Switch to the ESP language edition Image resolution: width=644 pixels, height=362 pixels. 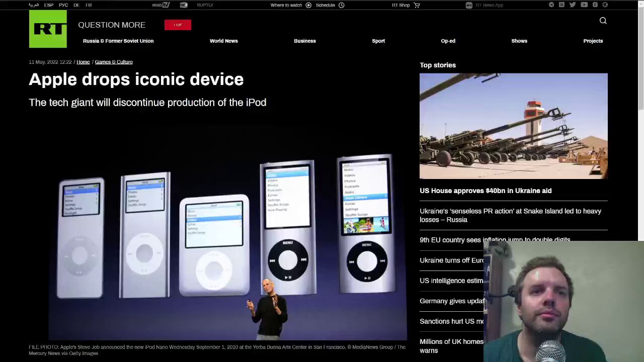(49, 5)
